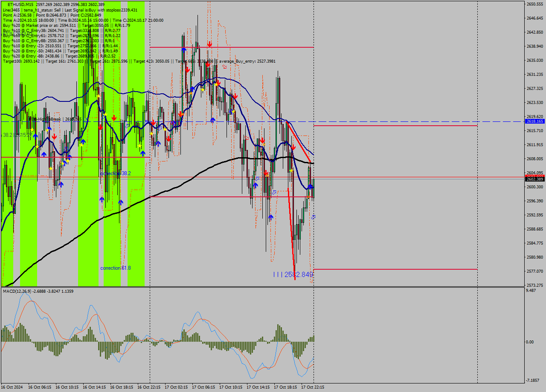Select the 'Buy %10 @ C_Entry38' row
546x392 pixels.
click(x=61, y=30)
